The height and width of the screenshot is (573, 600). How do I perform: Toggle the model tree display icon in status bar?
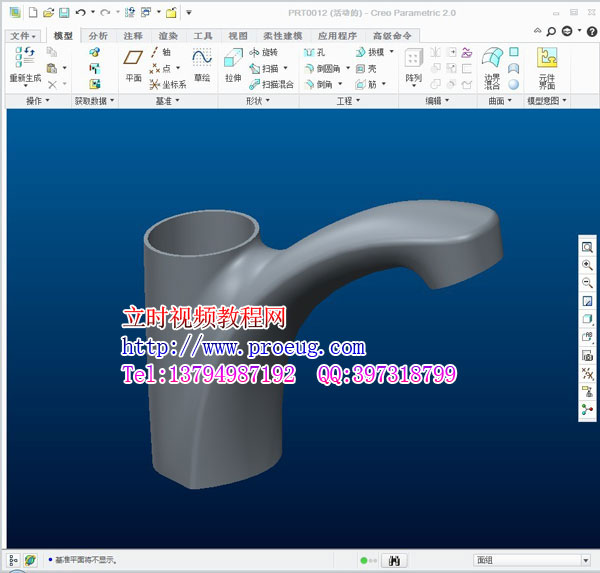point(13,560)
